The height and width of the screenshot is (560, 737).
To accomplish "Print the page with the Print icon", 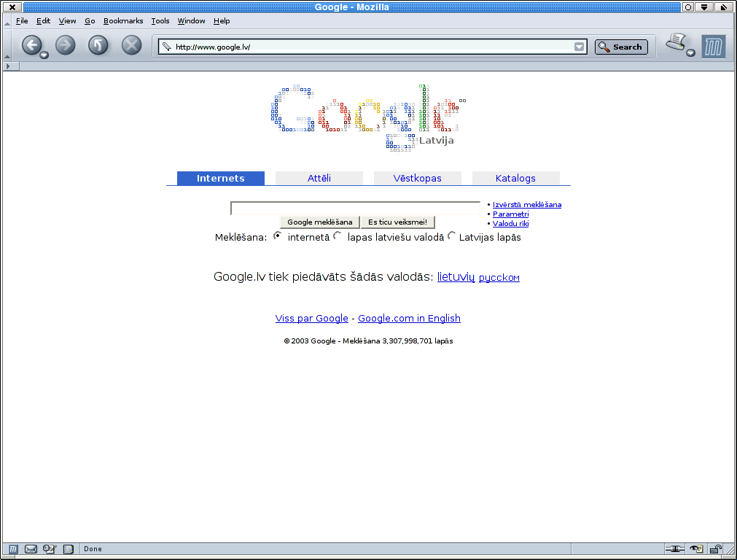I will 676,43.
